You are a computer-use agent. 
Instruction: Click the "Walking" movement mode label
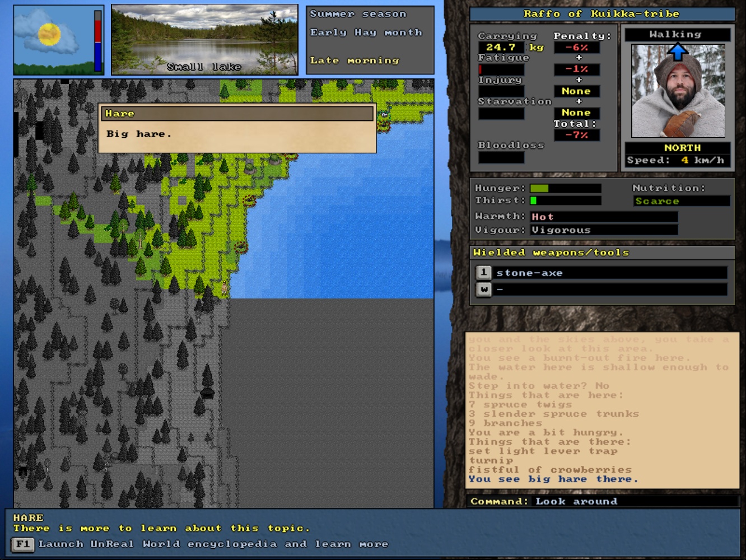click(678, 35)
